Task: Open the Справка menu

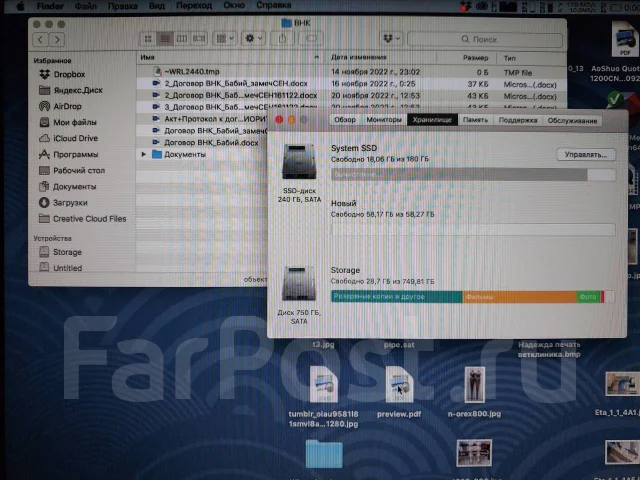Action: (273, 6)
